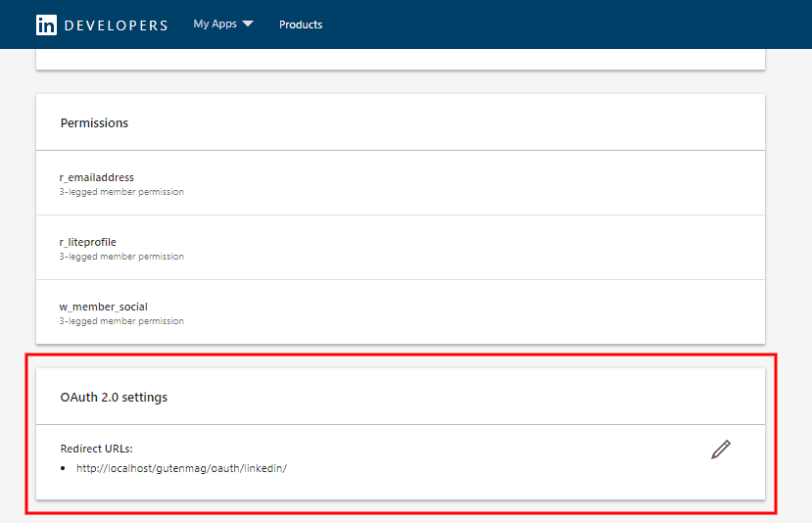This screenshot has height=523, width=812.
Task: Click the empty area of the blue navigation bar
Action: coord(568,24)
